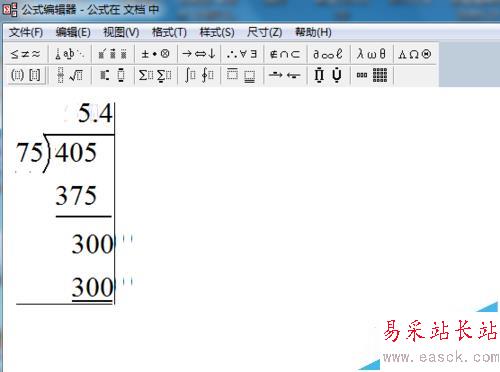
Task: Open the miscellaneous symbols palette (∂∞ℓ)
Action: coord(328,54)
